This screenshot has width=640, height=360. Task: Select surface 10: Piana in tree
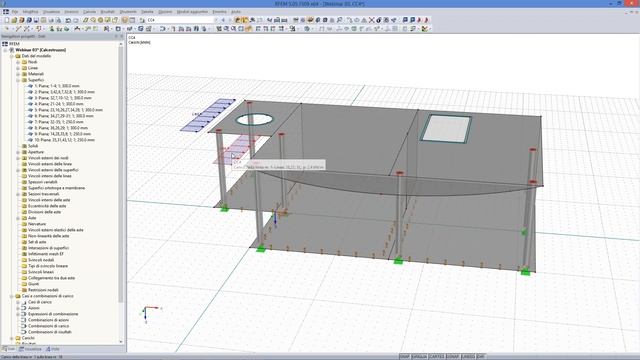(x=64, y=140)
